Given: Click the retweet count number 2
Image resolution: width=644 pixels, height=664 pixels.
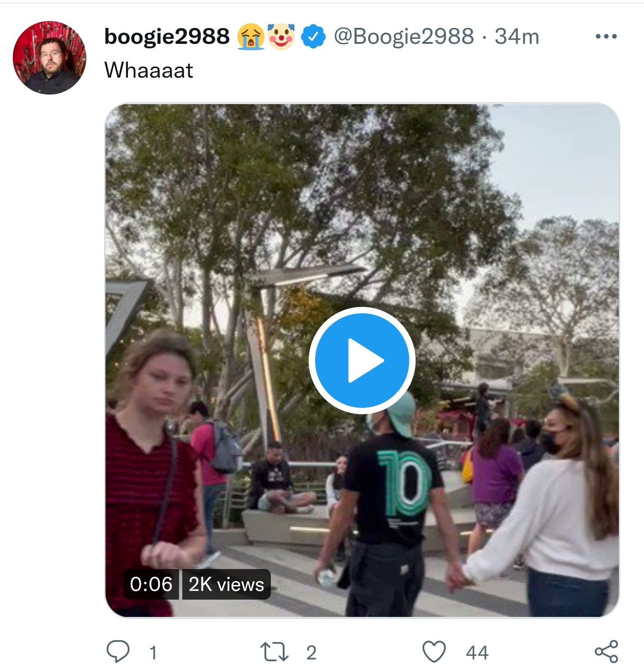Looking at the screenshot, I should [x=311, y=653].
